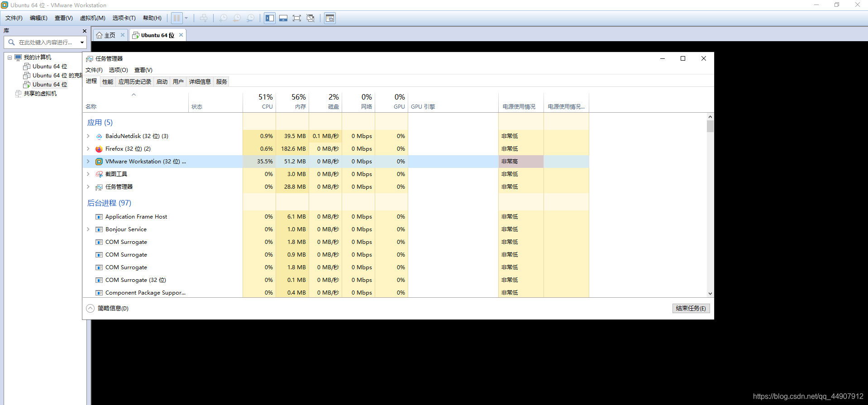Expand the 任务管理器 process group
Viewport: 868px width, 405px height.
(x=88, y=187)
